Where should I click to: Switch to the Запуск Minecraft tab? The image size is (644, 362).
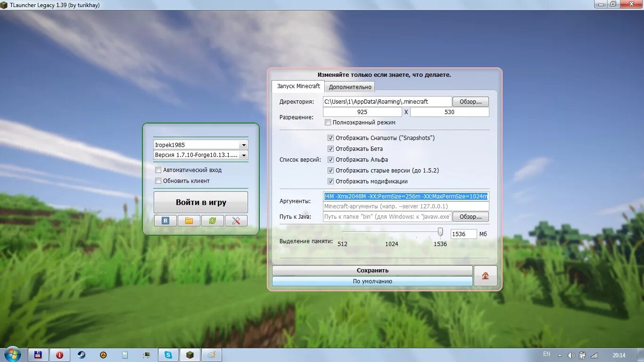tap(298, 86)
